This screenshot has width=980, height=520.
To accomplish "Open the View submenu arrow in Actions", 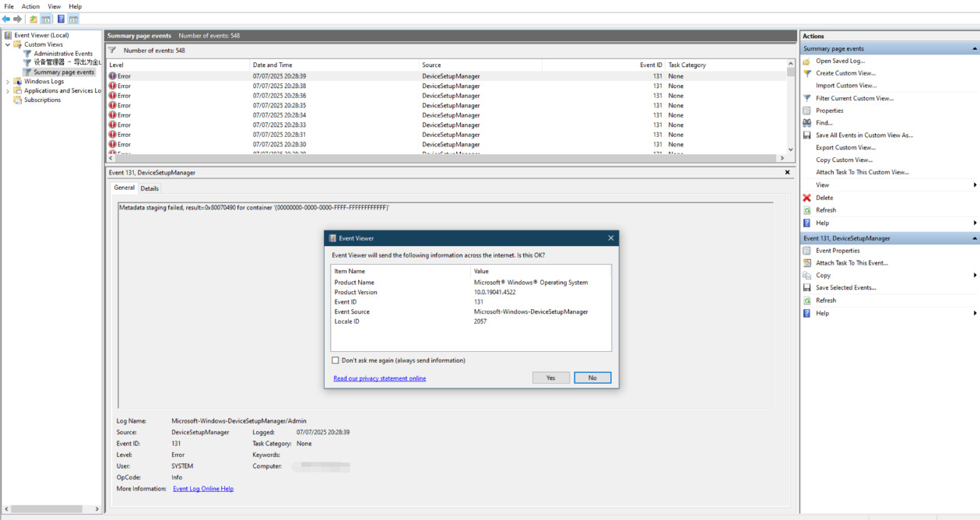I will point(975,185).
